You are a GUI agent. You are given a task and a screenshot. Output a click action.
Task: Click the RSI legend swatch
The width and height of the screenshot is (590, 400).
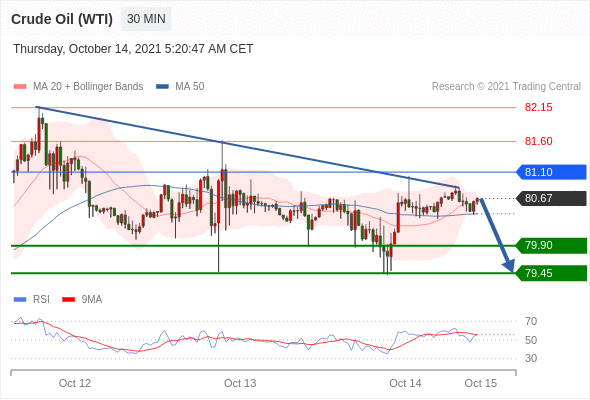20,300
